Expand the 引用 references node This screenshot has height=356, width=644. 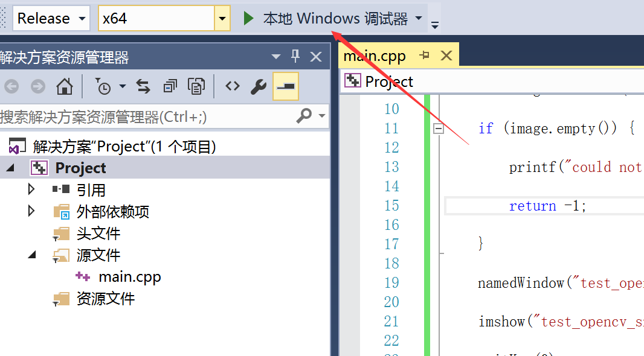click(31, 189)
